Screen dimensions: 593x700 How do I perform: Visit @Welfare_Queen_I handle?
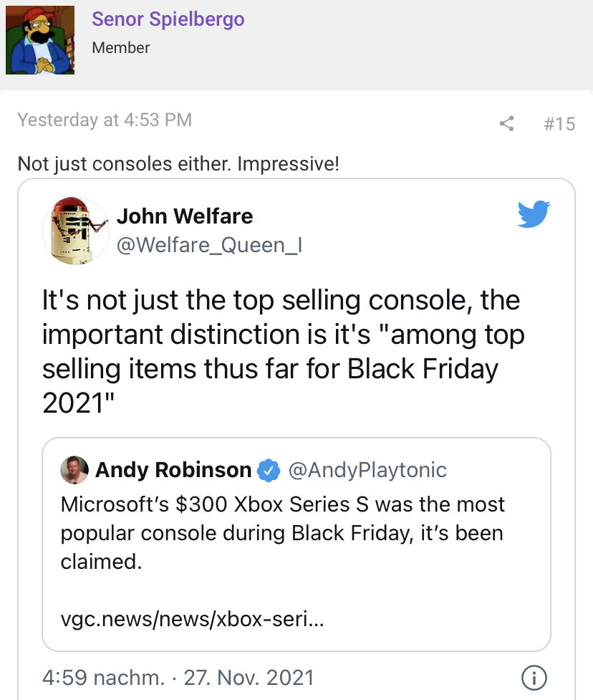pyautogui.click(x=209, y=245)
